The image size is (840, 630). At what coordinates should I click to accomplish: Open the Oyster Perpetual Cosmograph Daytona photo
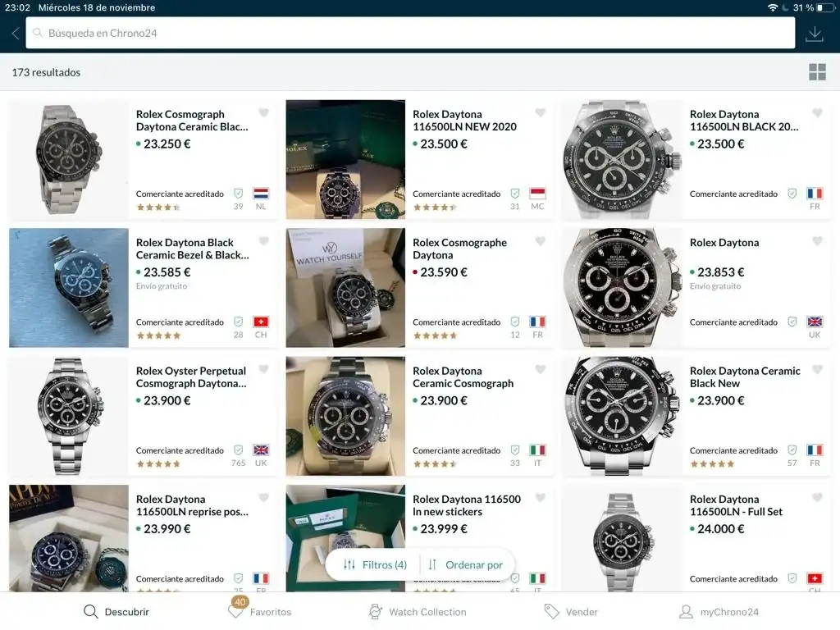69,416
